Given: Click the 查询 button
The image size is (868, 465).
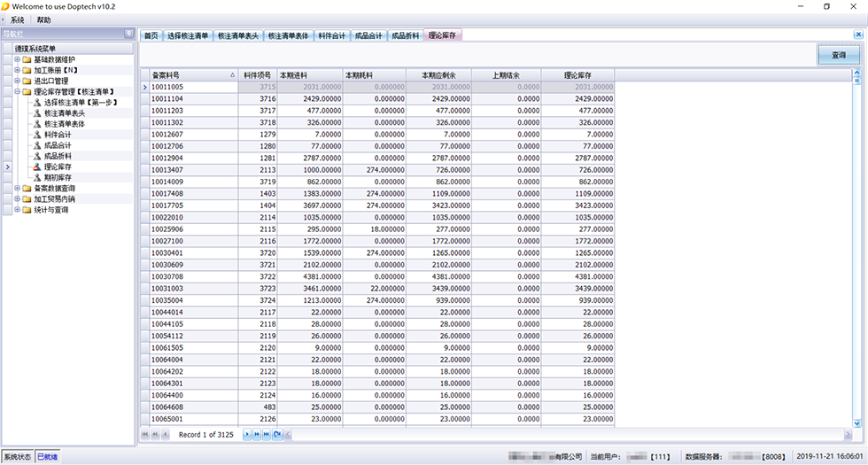Looking at the screenshot, I should coord(838,56).
